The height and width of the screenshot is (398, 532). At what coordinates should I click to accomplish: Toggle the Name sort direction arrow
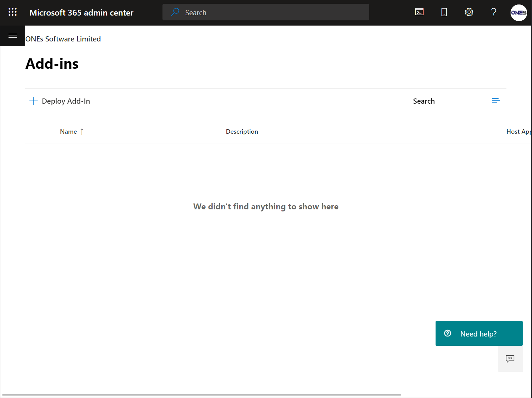82,132
